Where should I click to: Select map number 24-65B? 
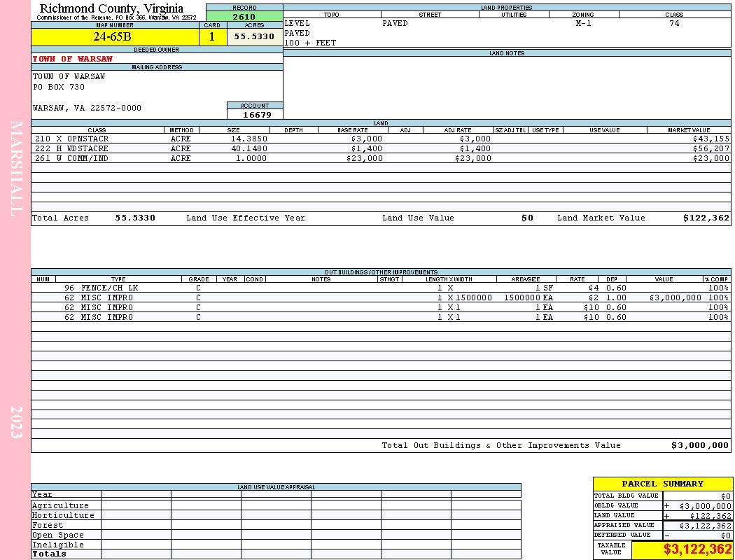coord(113,36)
